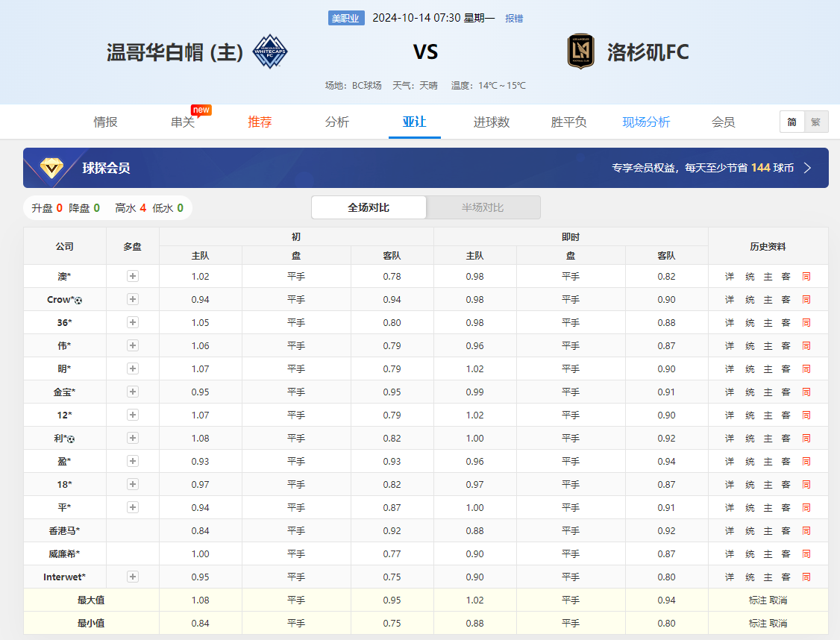Click the 主 icon in 伟* row

(768, 346)
